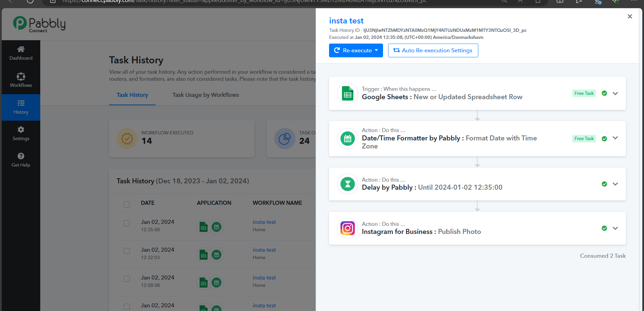Click success checkmark on Delay by Pabbly step
The height and width of the screenshot is (311, 644).
604,184
